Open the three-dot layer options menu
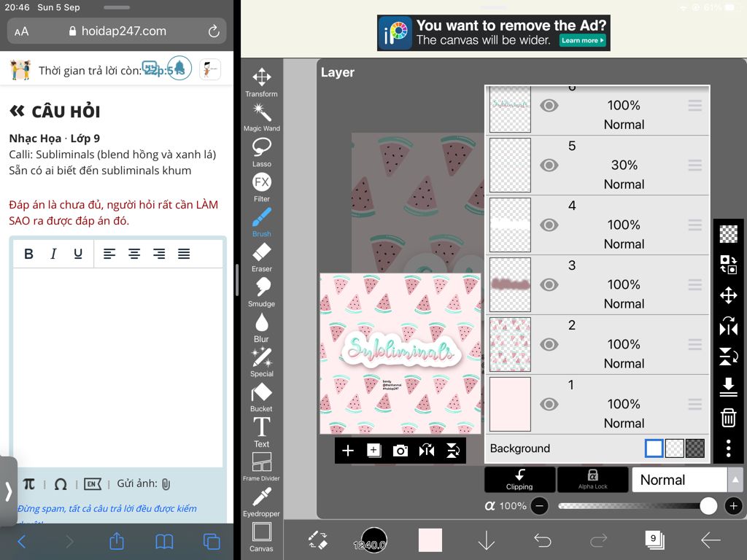 729,448
